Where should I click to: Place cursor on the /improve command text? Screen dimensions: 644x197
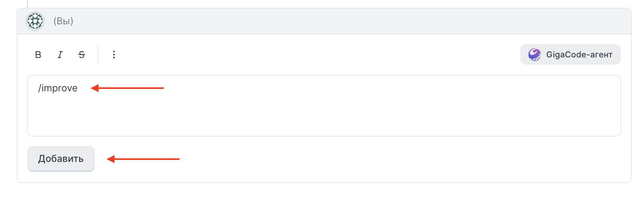(58, 88)
